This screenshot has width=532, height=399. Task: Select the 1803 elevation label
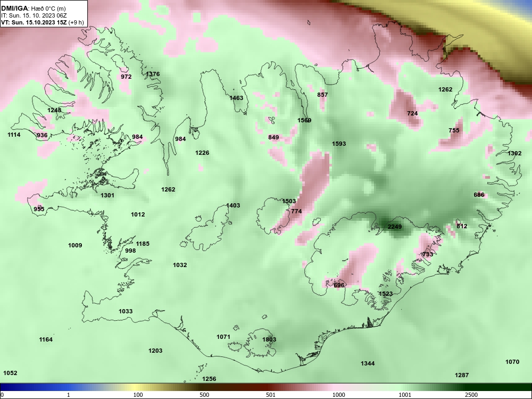(269, 339)
